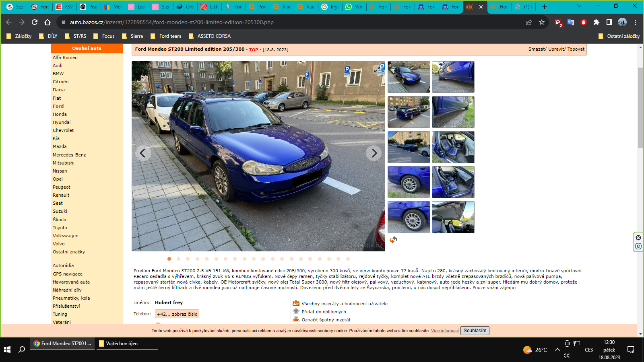Open Focus bookmarks folder
This screenshot has width=644, height=362.
(x=104, y=36)
